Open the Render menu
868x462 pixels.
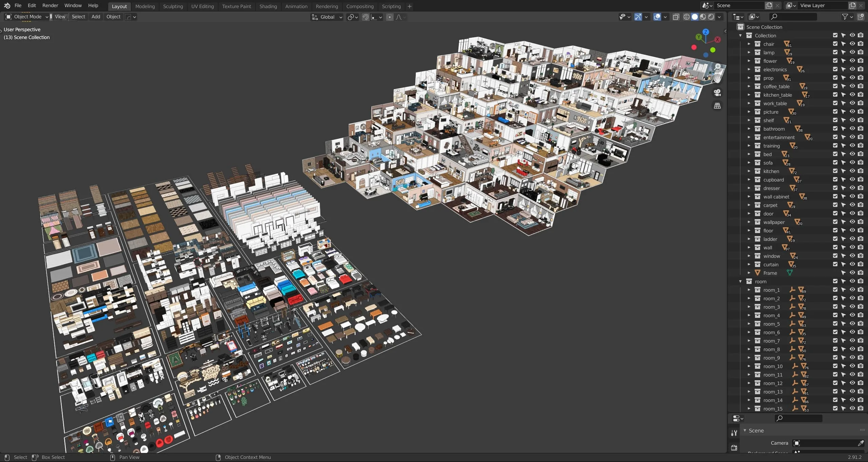(x=50, y=5)
